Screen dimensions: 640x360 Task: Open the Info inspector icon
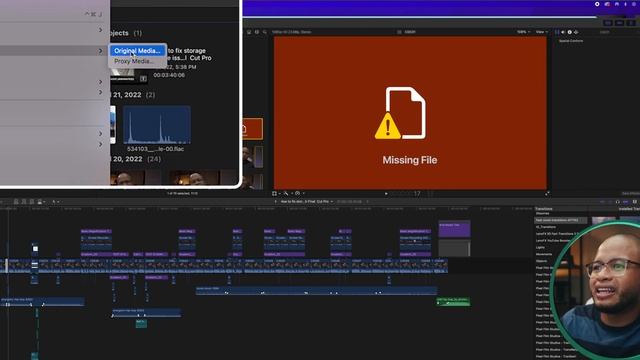click(x=569, y=32)
